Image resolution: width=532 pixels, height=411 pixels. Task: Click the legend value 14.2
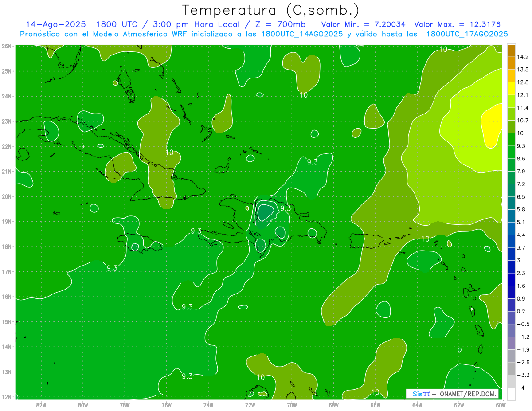pyautogui.click(x=522, y=57)
